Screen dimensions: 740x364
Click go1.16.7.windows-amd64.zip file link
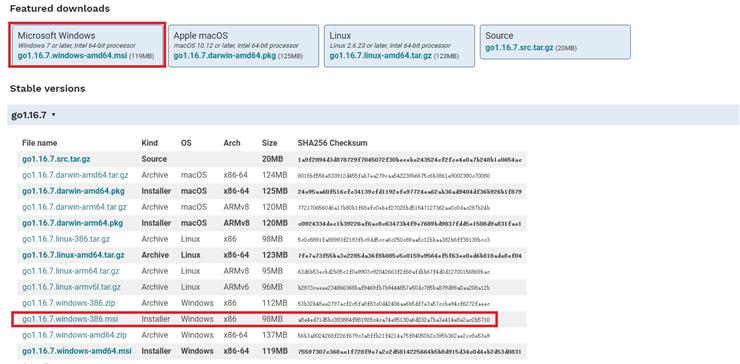tap(75, 335)
